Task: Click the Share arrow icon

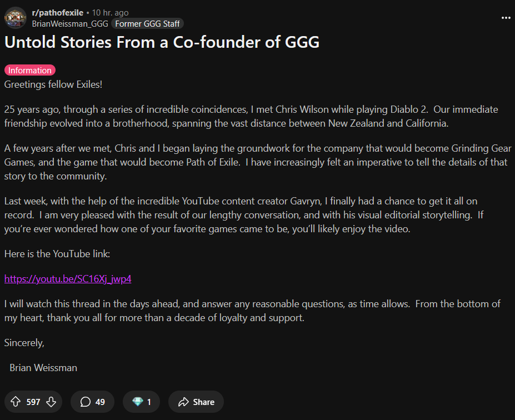Action: [183, 402]
